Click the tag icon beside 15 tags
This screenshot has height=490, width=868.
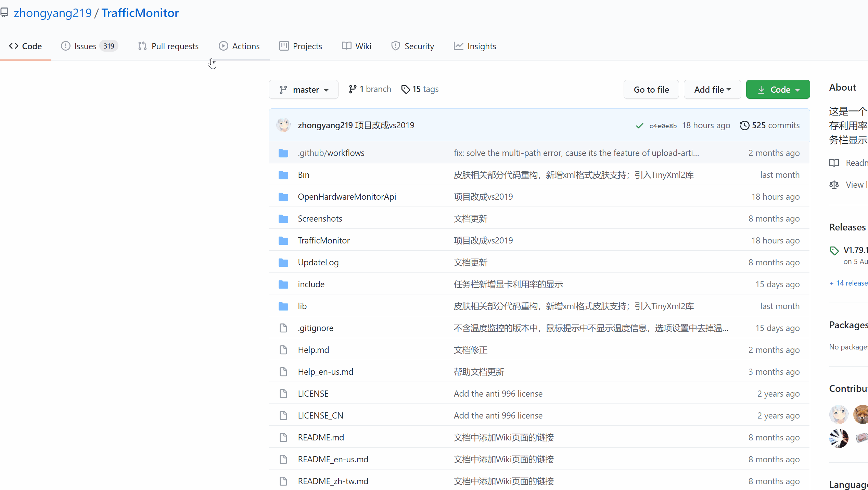coord(405,89)
